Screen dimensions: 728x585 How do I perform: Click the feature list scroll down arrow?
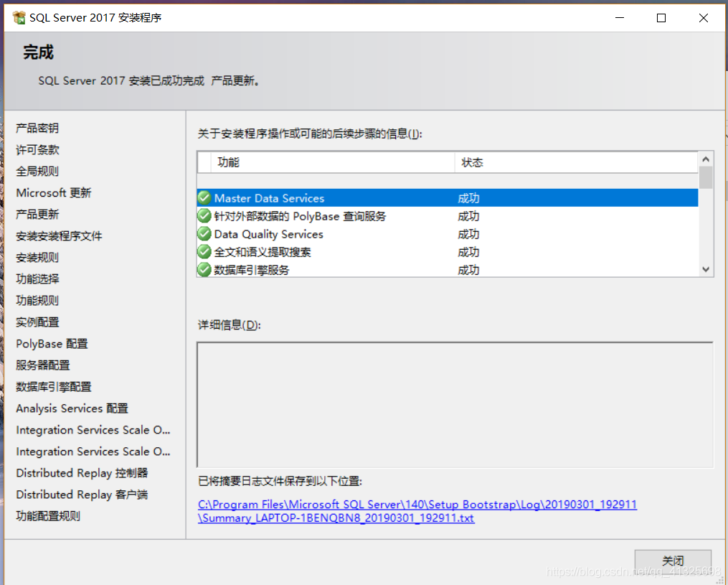tap(706, 269)
